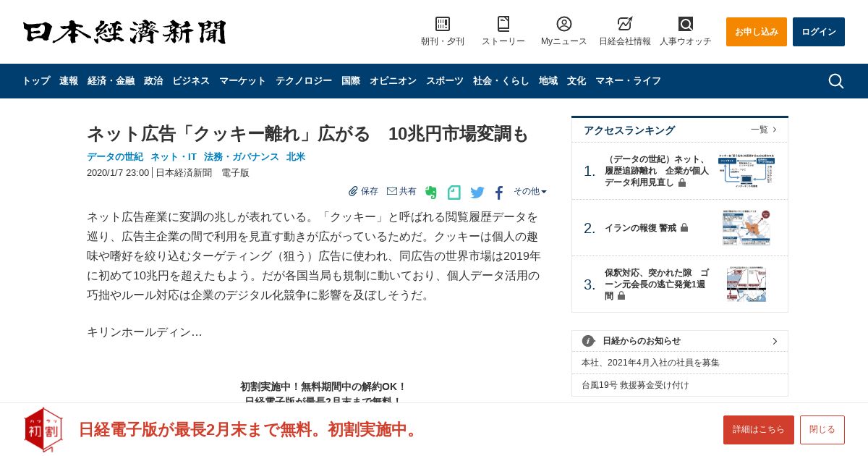This screenshot has width=868, height=456.
Task: Click the 初割 hexagon badge
Action: (43, 429)
